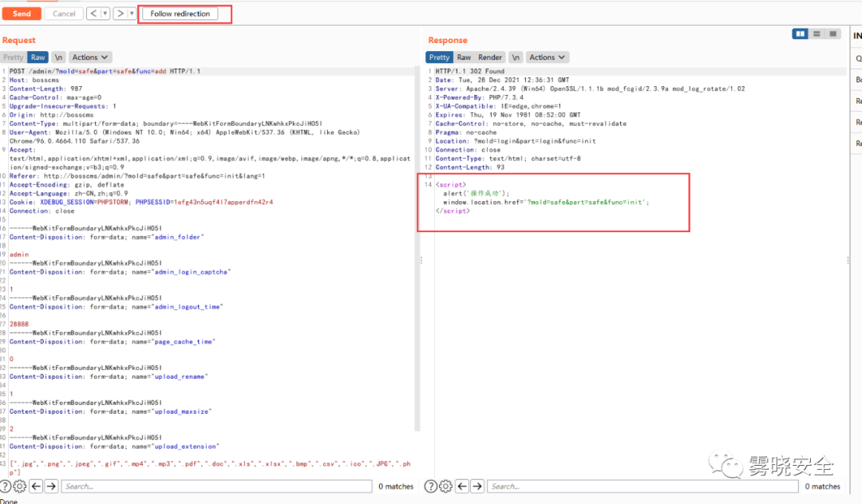Click the 'X-Powered-By: PHP/7.3.4' header
The image size is (862, 504).
[480, 98]
